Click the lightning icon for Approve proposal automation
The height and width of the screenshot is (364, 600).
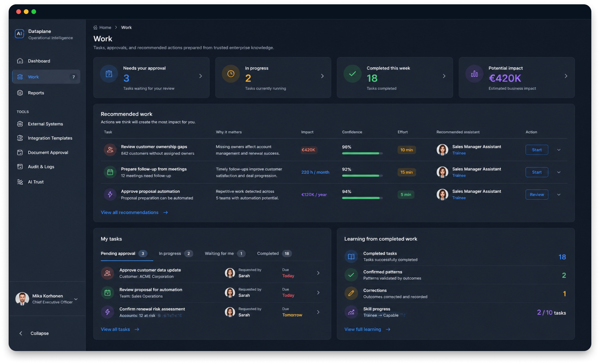tap(110, 194)
